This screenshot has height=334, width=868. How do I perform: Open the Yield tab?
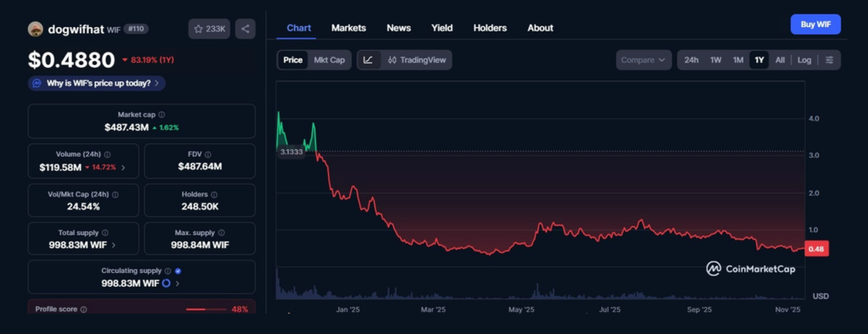pos(442,28)
